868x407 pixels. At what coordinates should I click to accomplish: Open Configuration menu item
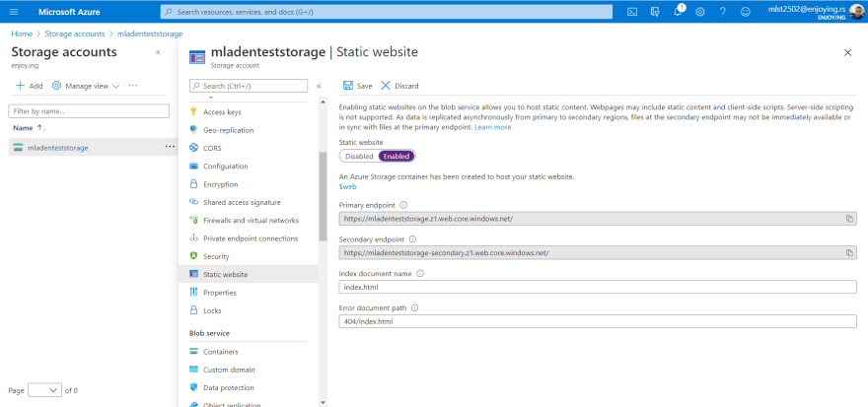(x=225, y=166)
